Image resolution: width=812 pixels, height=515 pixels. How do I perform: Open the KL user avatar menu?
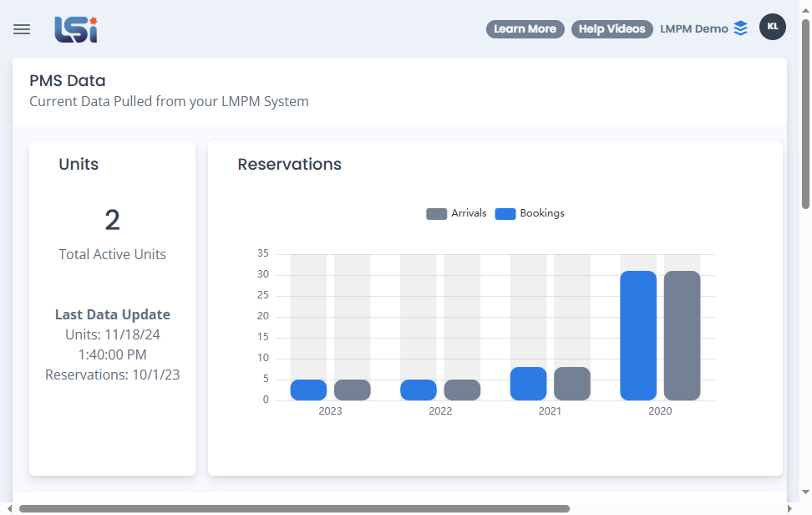773,27
